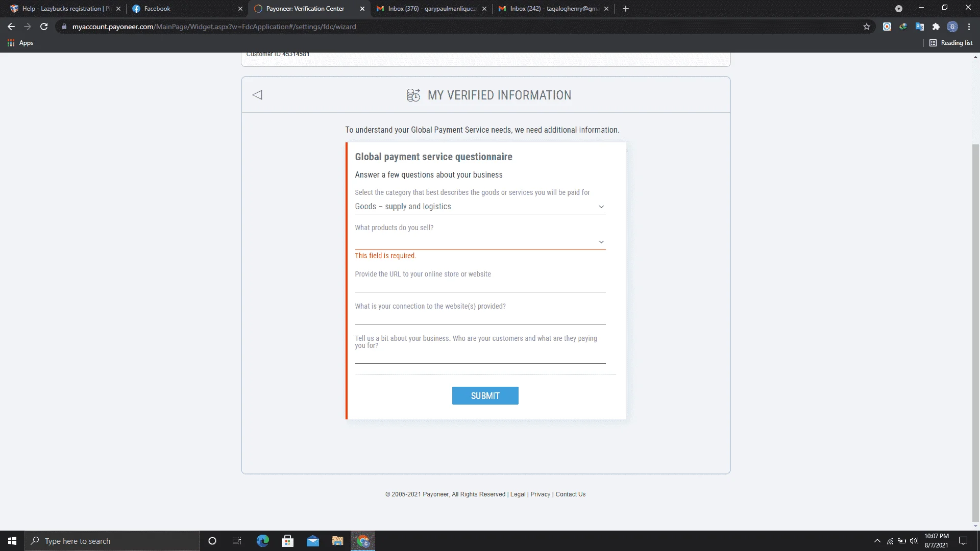Launch Microsoft Edge from taskbar

pos(263,541)
